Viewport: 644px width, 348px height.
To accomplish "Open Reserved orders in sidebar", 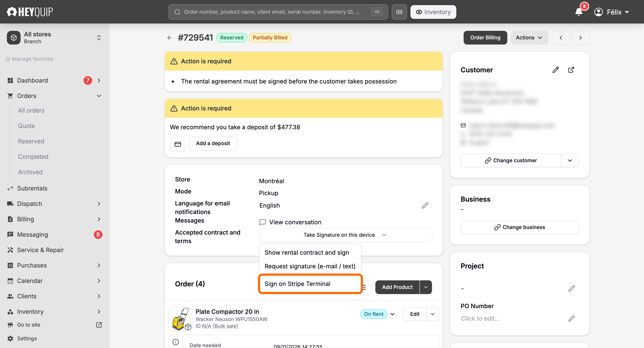I will click(31, 141).
